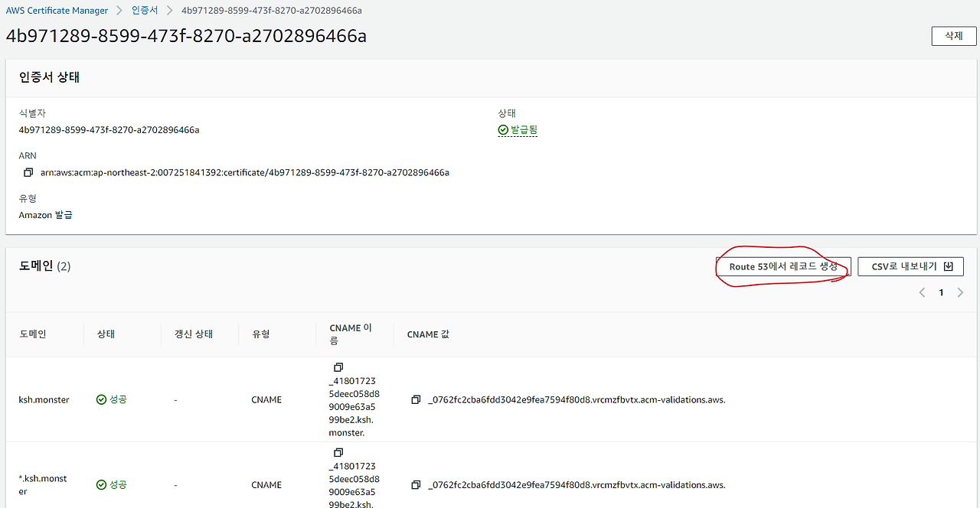Image resolution: width=980 pixels, height=508 pixels.
Task: Click the CNAME 값 column header
Action: coord(428,334)
